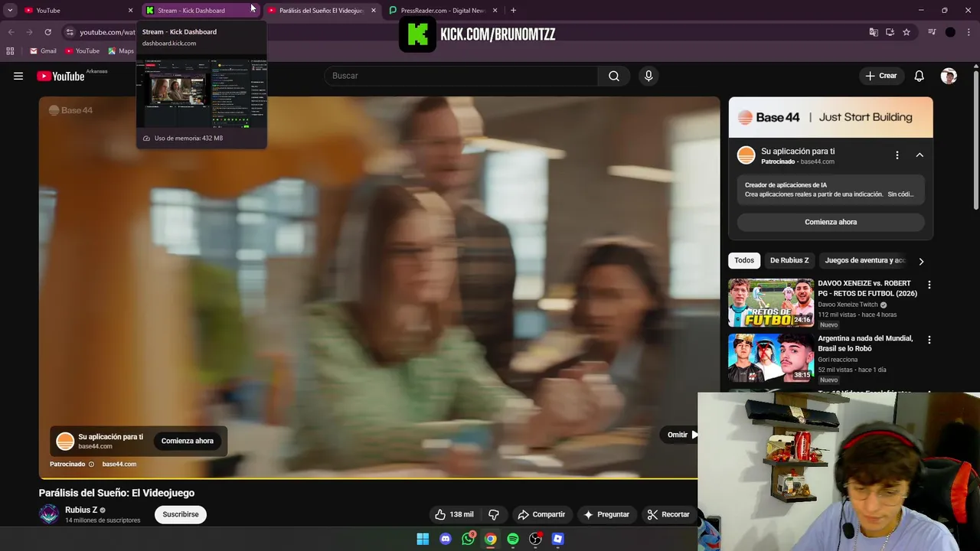
Task: Open the Windows Start menu
Action: (423, 539)
